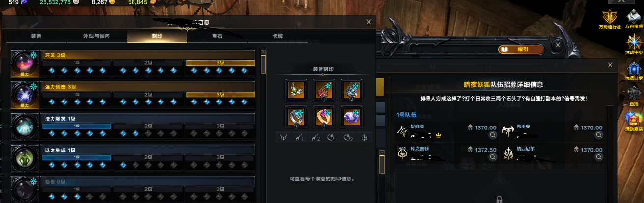Click the engraving list scrollbar handle
The width and height of the screenshot is (644, 203).
[x=263, y=63]
